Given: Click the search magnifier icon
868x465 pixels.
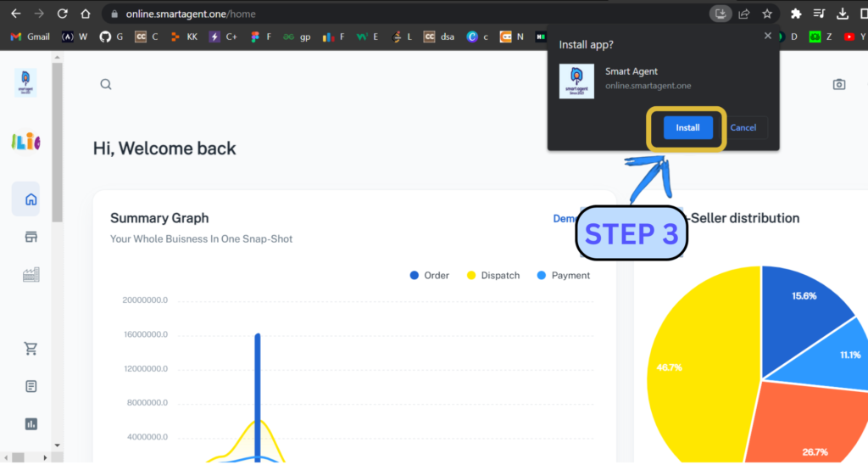Looking at the screenshot, I should click(106, 84).
